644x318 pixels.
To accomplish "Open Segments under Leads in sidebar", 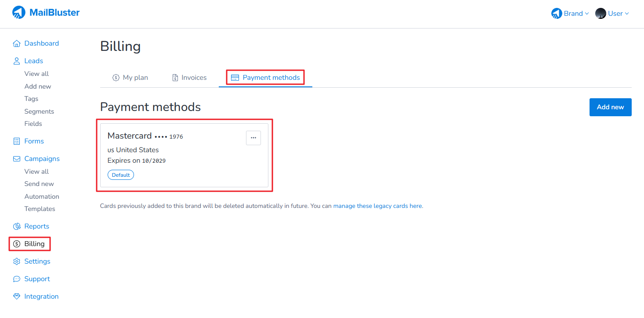I will click(x=39, y=111).
